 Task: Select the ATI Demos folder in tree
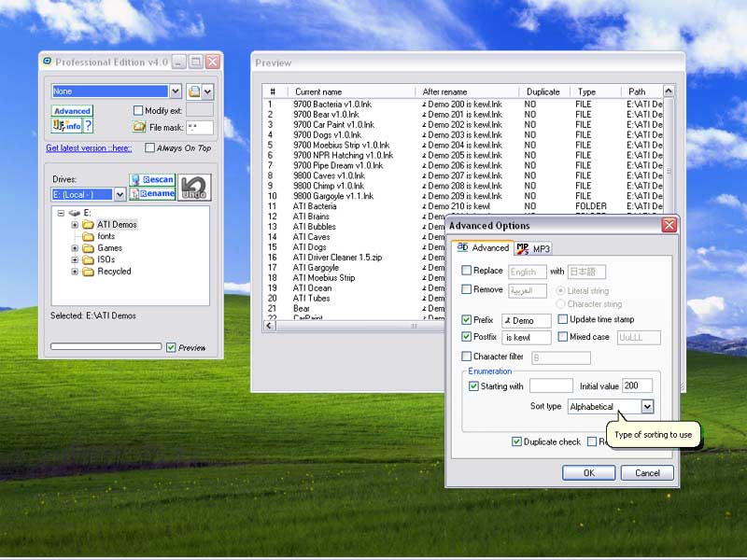click(117, 224)
